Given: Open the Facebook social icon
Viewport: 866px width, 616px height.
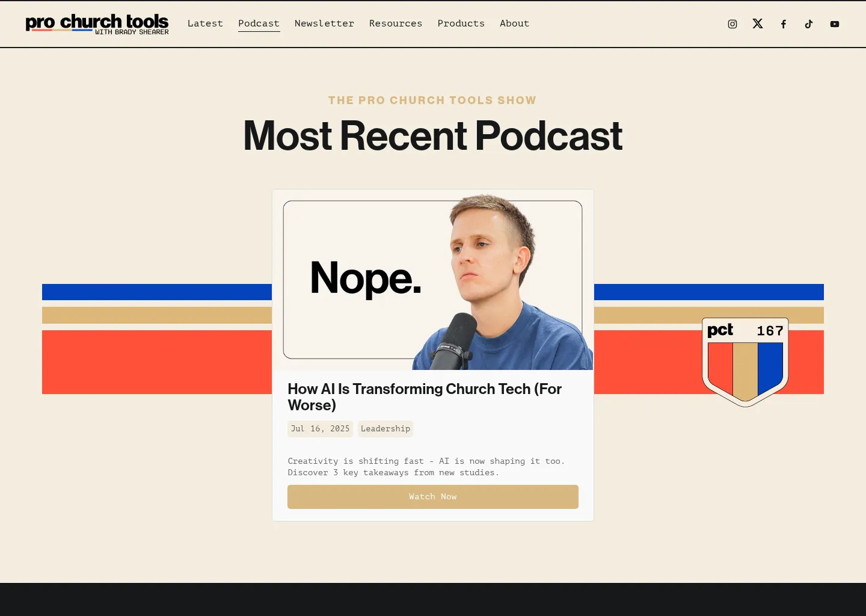Looking at the screenshot, I should coord(783,24).
